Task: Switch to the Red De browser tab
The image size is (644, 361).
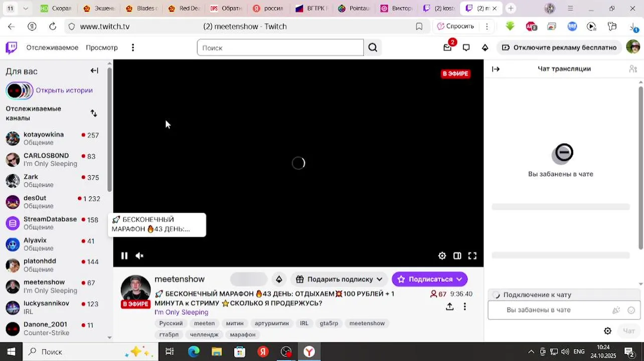Action: click(x=184, y=9)
